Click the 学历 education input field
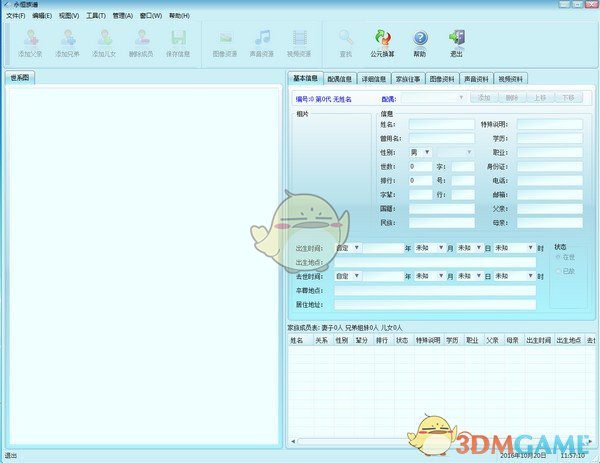600x463 pixels. [549, 138]
